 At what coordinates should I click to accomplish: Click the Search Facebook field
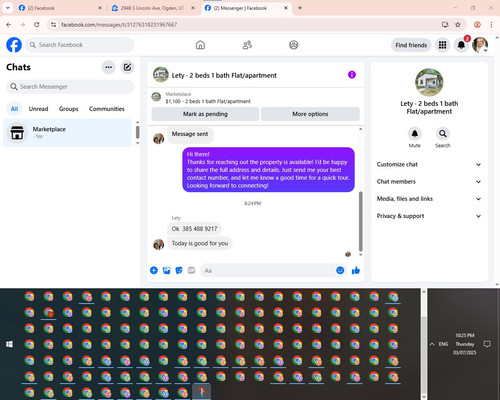80,45
